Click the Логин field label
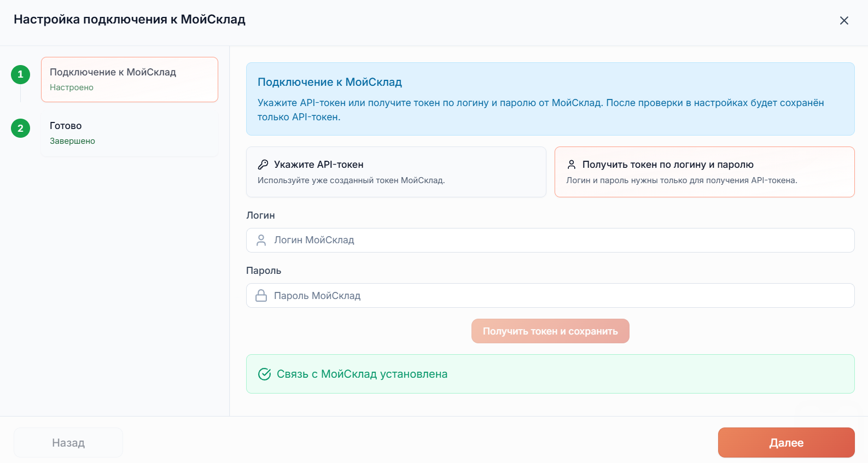The width and height of the screenshot is (868, 463). pos(260,215)
